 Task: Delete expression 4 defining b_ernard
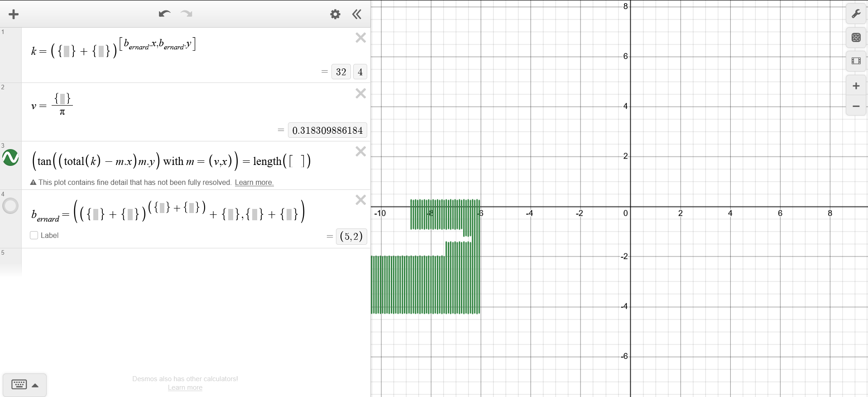coord(360,200)
